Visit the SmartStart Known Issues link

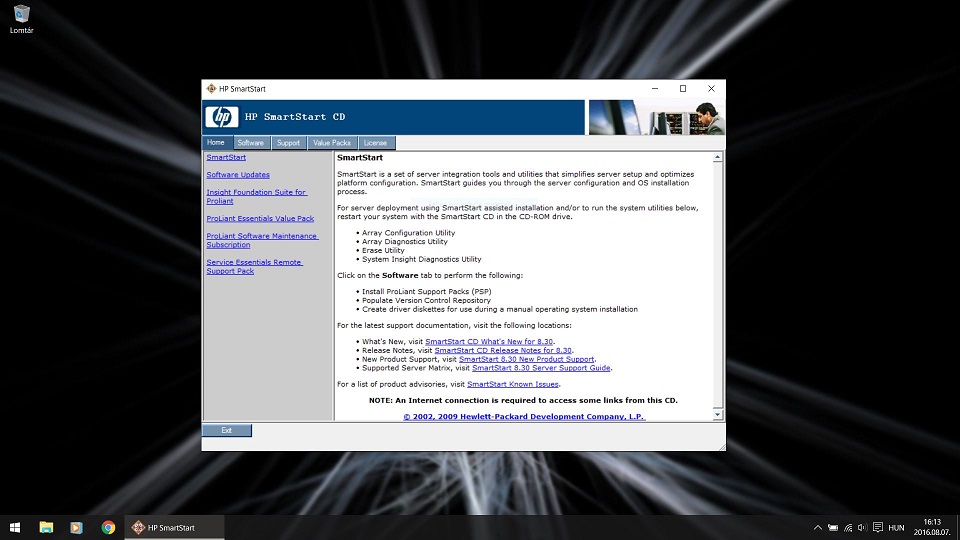click(512, 384)
